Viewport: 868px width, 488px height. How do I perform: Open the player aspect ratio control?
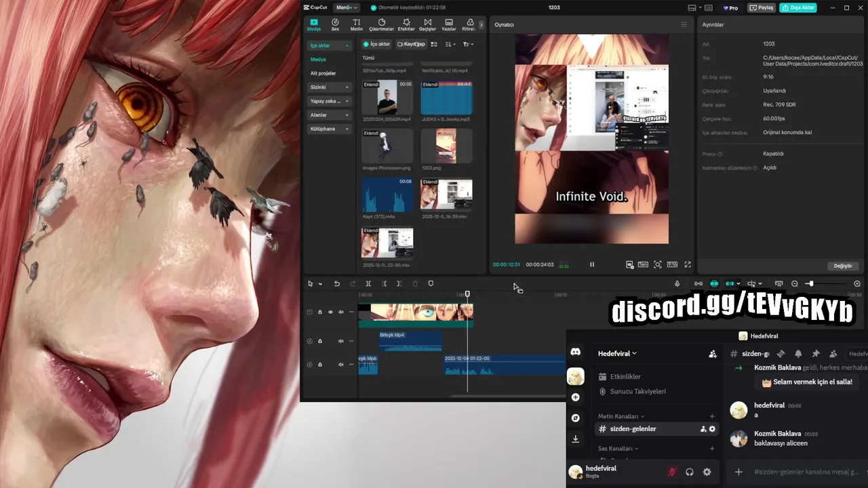(x=672, y=264)
